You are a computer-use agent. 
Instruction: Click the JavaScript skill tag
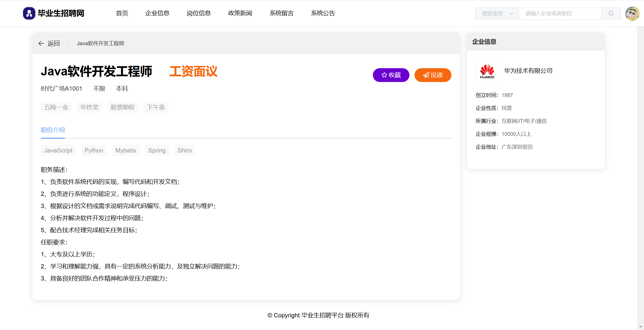[58, 150]
